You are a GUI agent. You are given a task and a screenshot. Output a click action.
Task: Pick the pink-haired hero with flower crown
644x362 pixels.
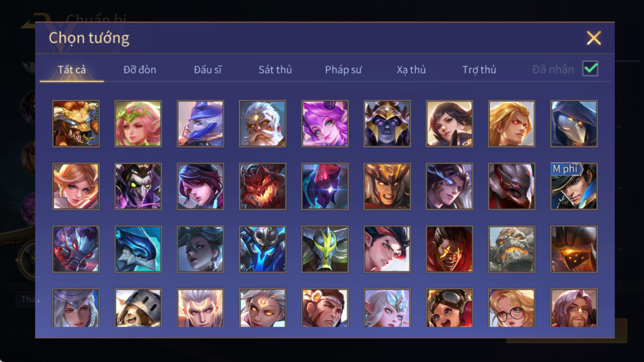138,124
